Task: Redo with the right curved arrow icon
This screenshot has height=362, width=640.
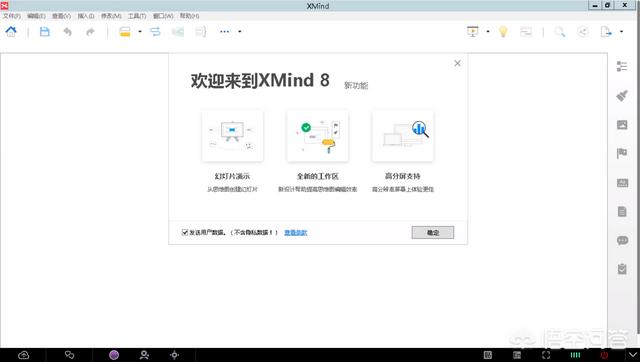Action: pos(90,32)
